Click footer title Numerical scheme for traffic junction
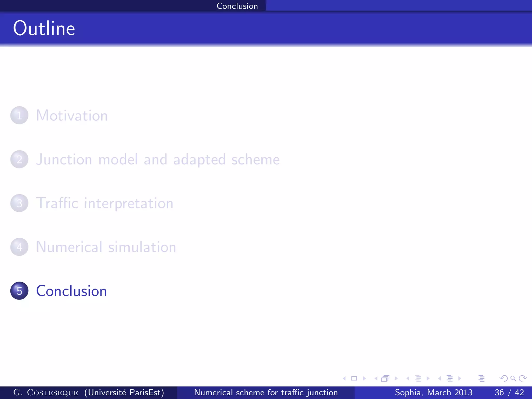Image resolution: width=532 pixels, height=399 pixels. 266,393
